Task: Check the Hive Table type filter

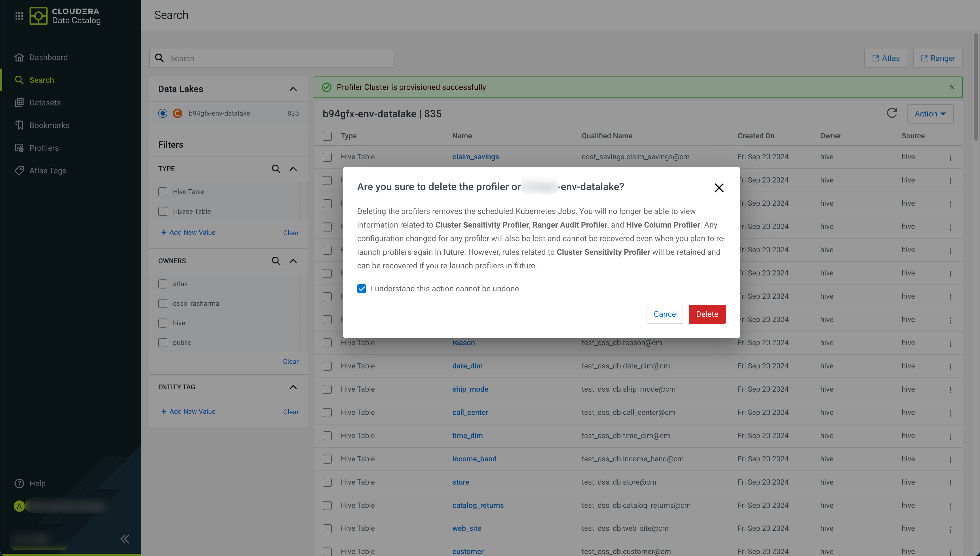Action: 163,192
